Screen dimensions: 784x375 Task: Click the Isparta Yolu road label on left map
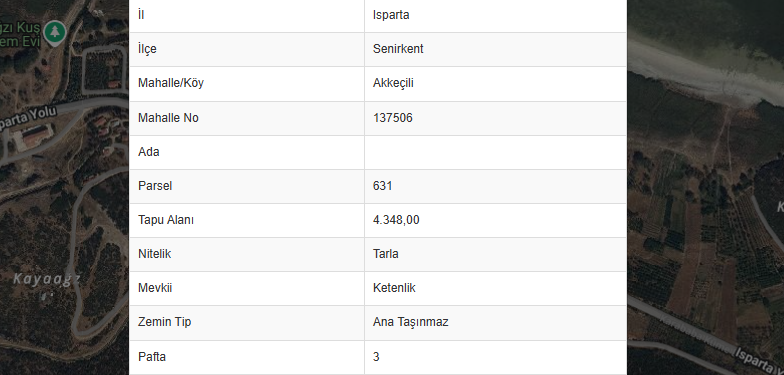coord(28,118)
